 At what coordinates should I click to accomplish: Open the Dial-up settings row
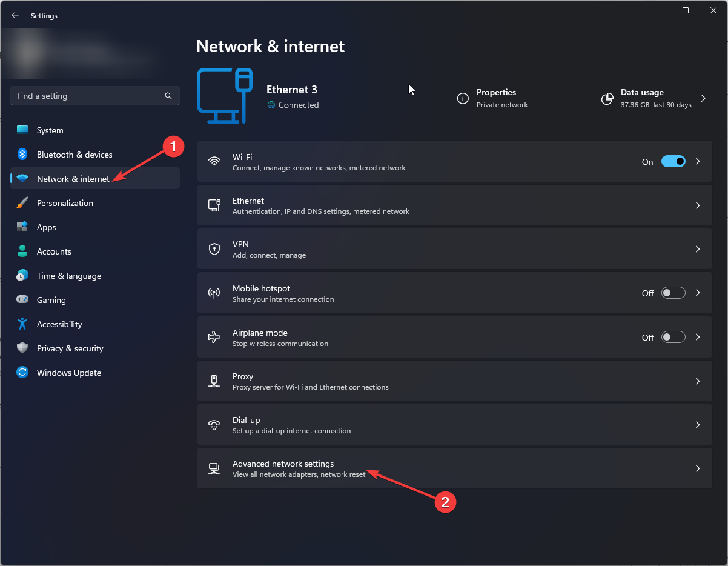pyautogui.click(x=454, y=425)
